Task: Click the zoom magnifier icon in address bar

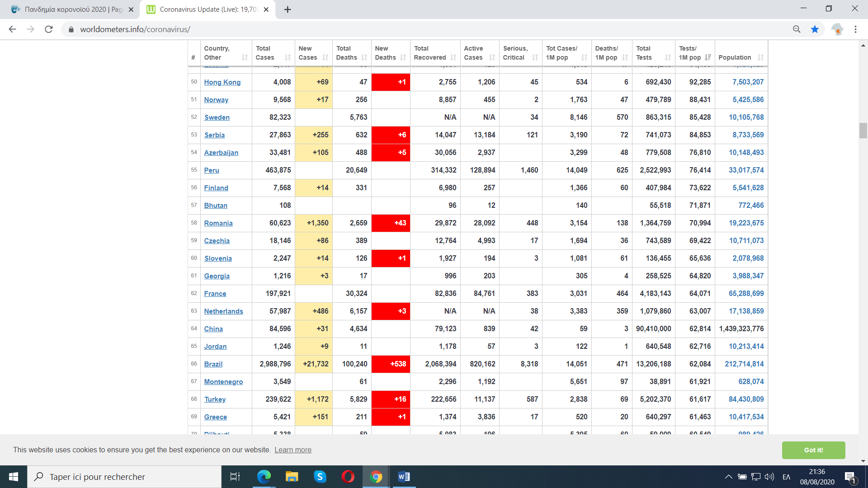Action: (797, 29)
